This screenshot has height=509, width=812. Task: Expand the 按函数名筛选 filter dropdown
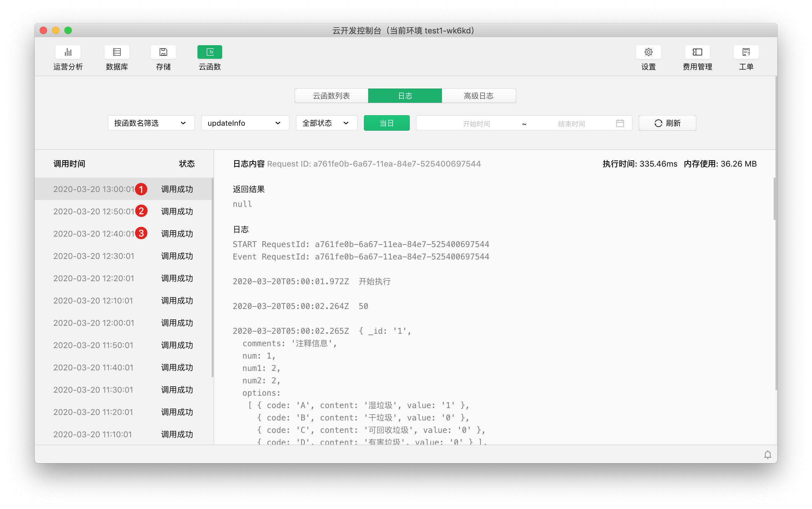151,123
